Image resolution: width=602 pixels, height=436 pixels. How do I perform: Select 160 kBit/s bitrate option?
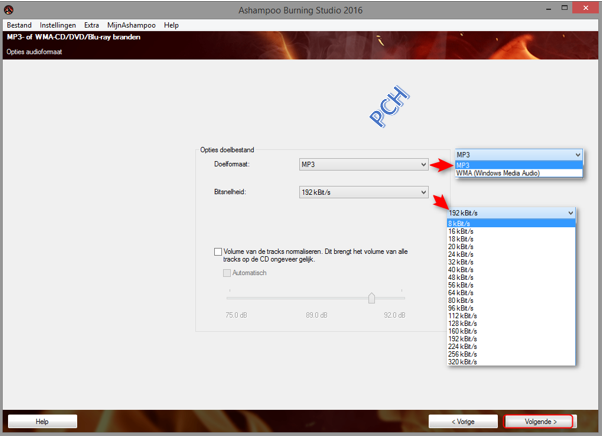(511, 331)
